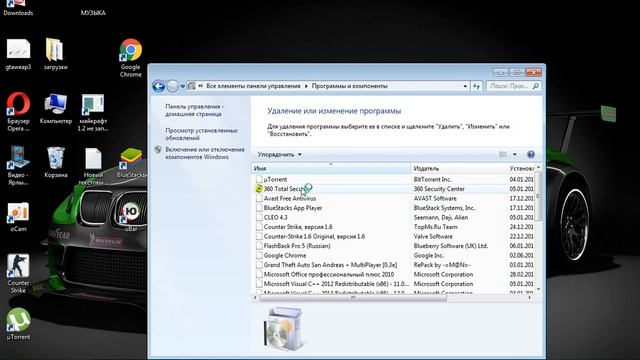The width and height of the screenshot is (640, 360).
Task: Select the Видео - Ярлык shortcut
Action: point(18,165)
